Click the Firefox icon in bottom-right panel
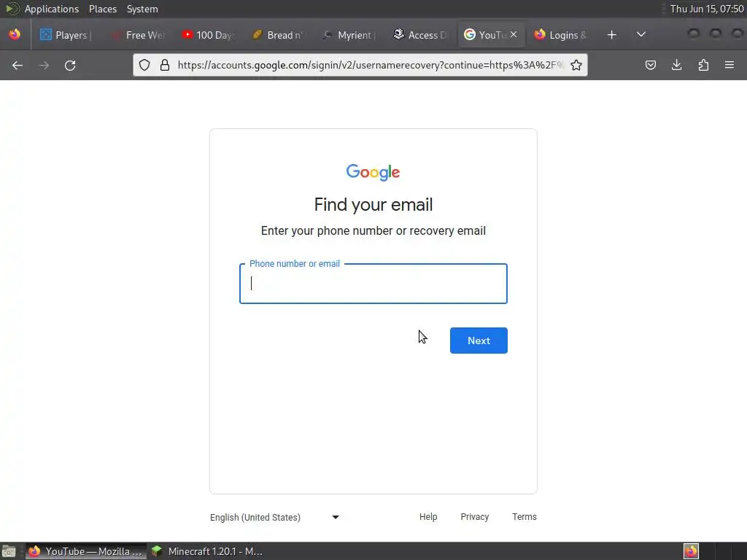 pos(691,551)
